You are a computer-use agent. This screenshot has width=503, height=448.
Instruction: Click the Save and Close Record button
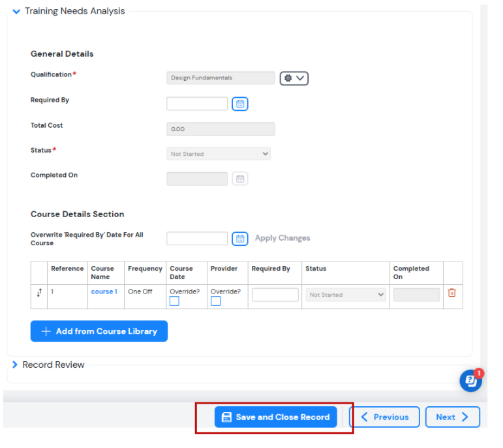coord(275,417)
